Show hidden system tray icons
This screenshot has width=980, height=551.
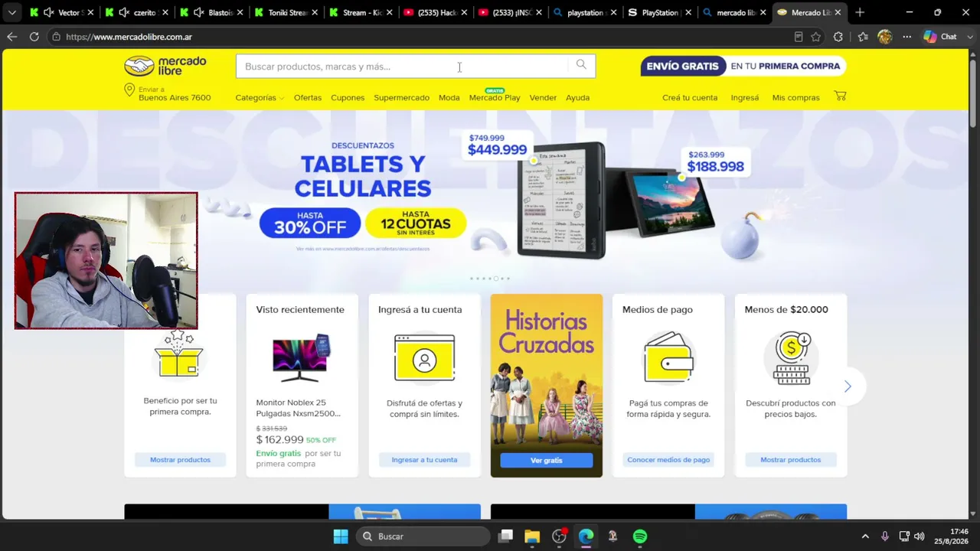(865, 536)
